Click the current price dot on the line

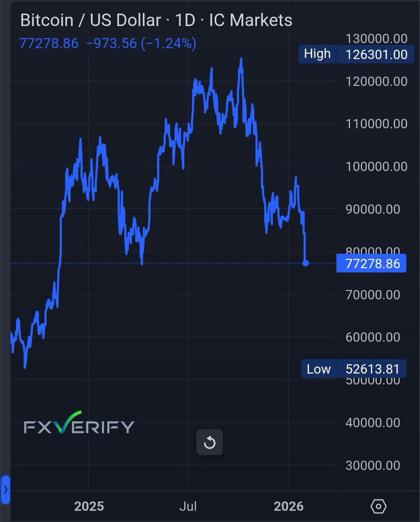pos(306,263)
